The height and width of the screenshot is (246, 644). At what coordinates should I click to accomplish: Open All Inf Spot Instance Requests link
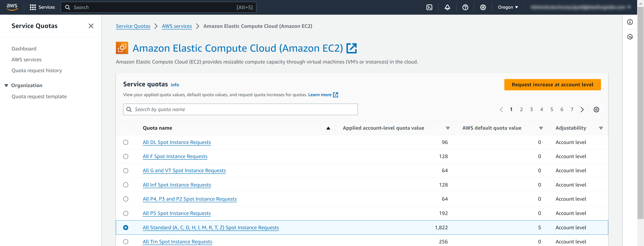pos(177,185)
